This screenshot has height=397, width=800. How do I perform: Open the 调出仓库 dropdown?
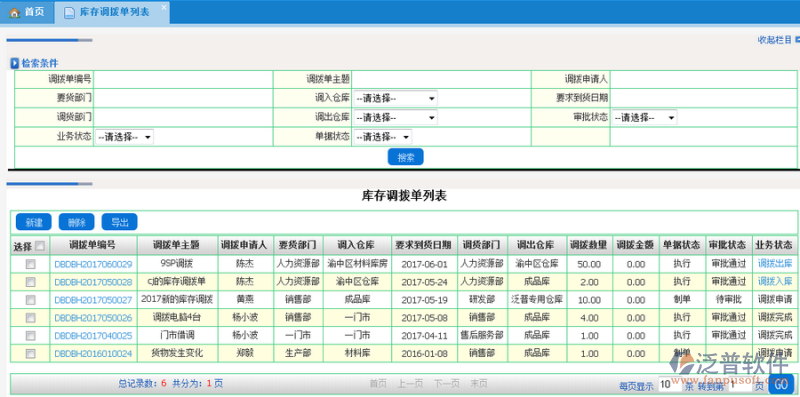[x=395, y=117]
